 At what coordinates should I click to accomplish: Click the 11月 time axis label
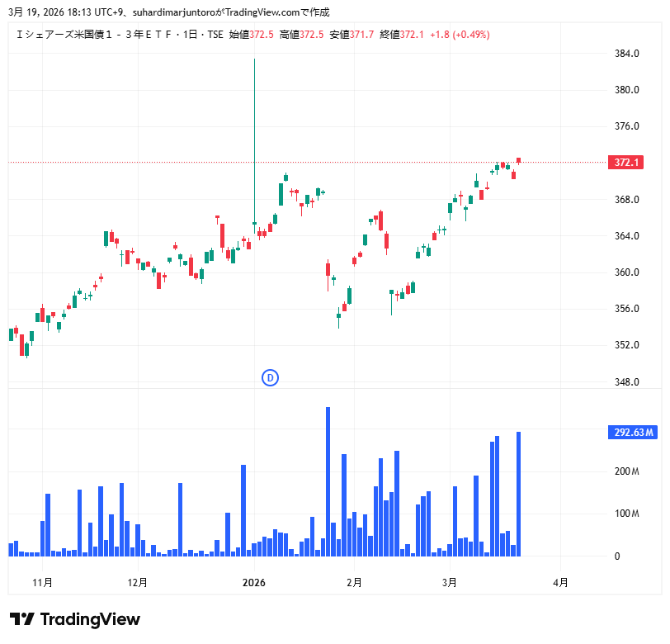point(42,583)
